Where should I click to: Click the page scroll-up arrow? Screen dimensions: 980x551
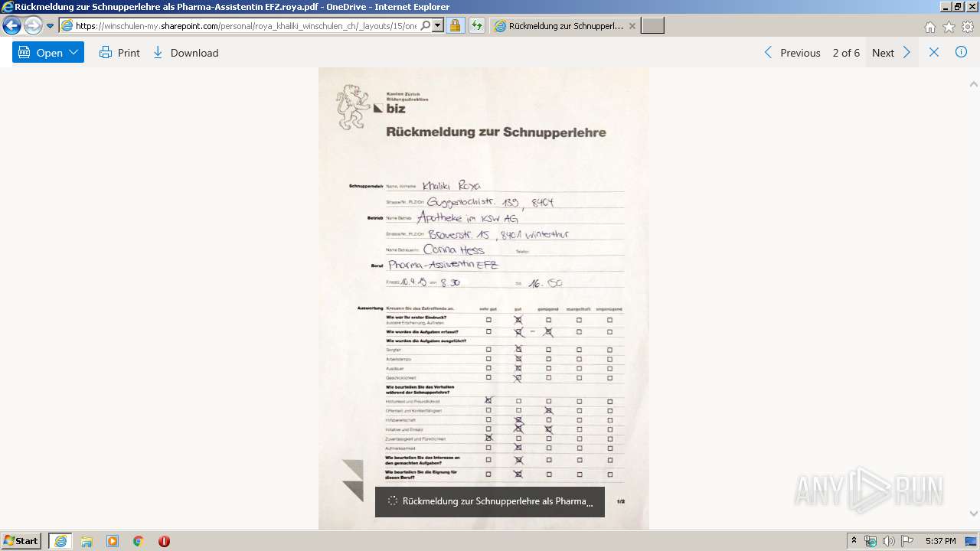(x=974, y=83)
